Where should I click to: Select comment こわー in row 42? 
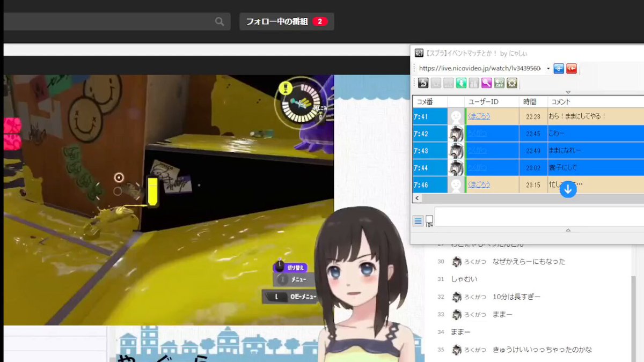pos(557,133)
